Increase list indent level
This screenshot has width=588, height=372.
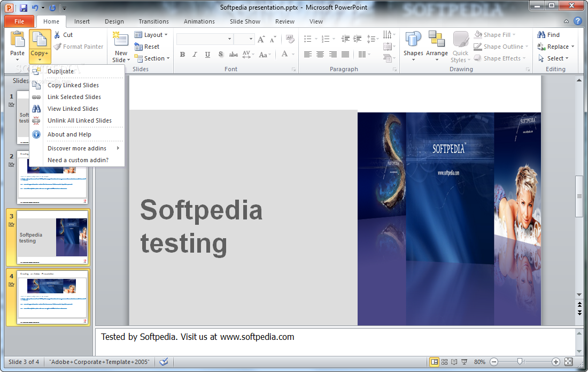[358, 39]
